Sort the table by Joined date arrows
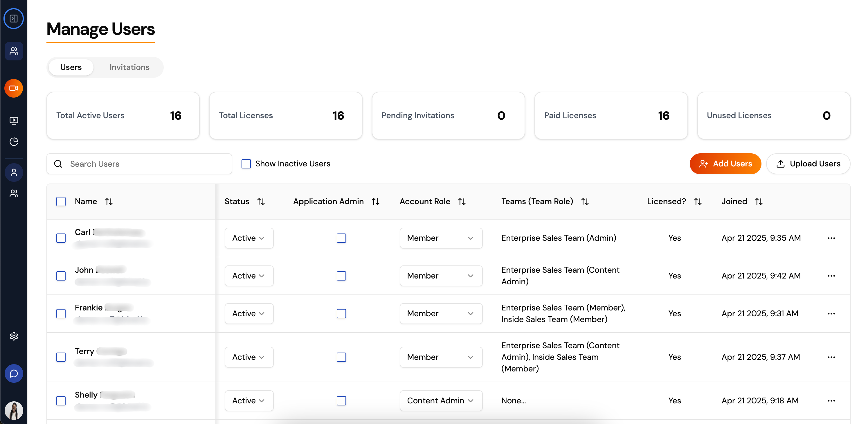Image resolution: width=868 pixels, height=424 pixels. 759,202
